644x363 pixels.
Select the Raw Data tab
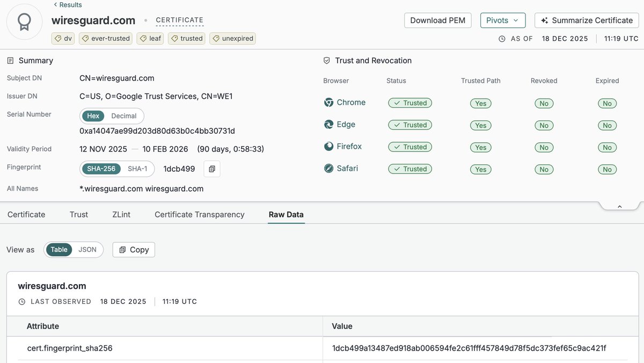tap(286, 214)
